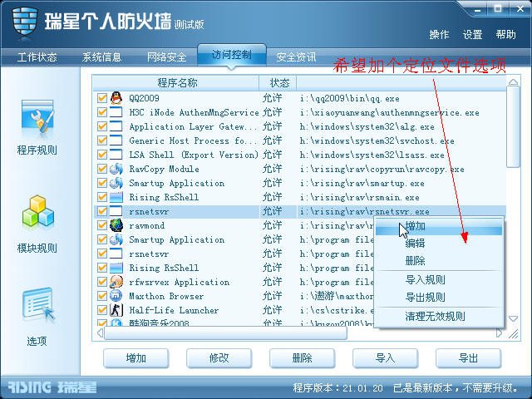Select 清理无效规则 from the context menu

[439, 317]
